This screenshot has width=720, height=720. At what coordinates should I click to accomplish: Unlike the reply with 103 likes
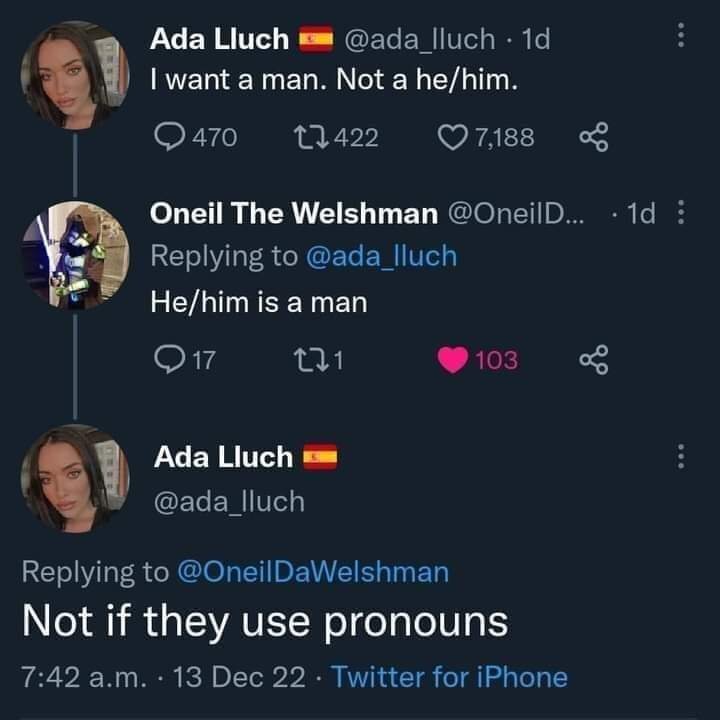pyautogui.click(x=454, y=359)
